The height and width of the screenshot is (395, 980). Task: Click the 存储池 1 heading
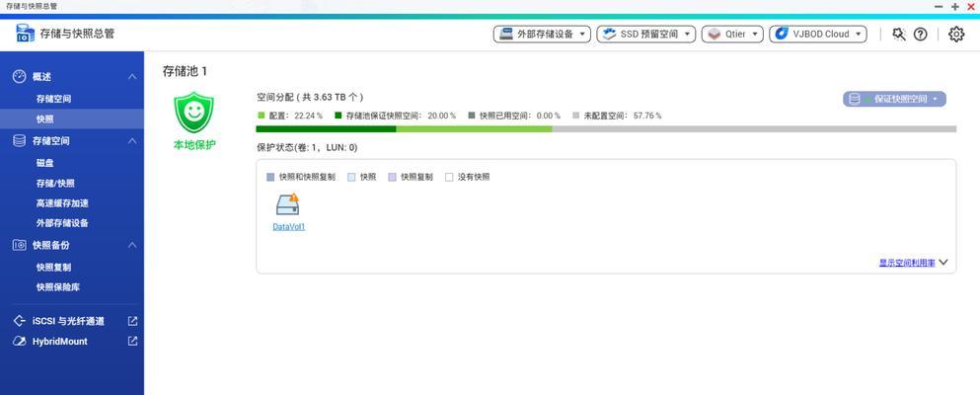(x=185, y=71)
